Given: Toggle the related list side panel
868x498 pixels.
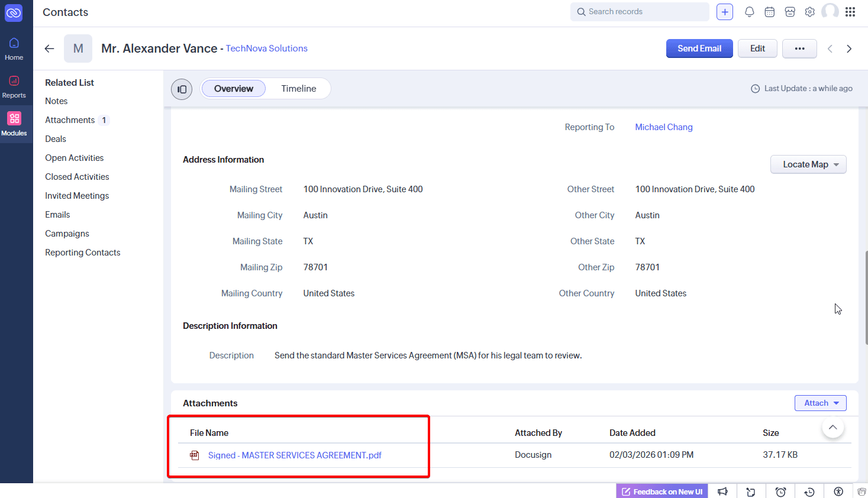Looking at the screenshot, I should (x=182, y=89).
